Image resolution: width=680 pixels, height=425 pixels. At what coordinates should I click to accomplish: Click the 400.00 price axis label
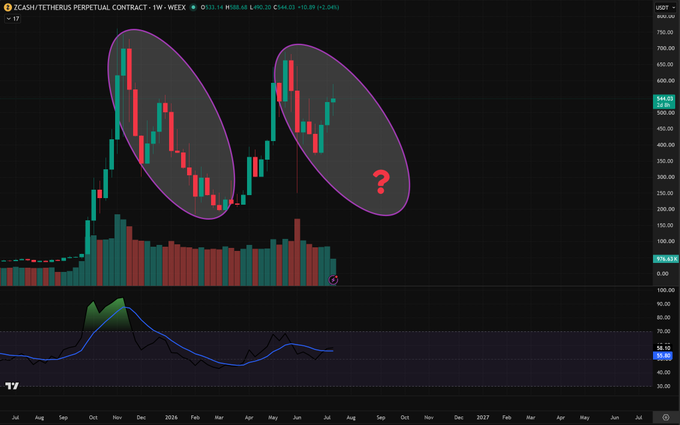point(665,145)
